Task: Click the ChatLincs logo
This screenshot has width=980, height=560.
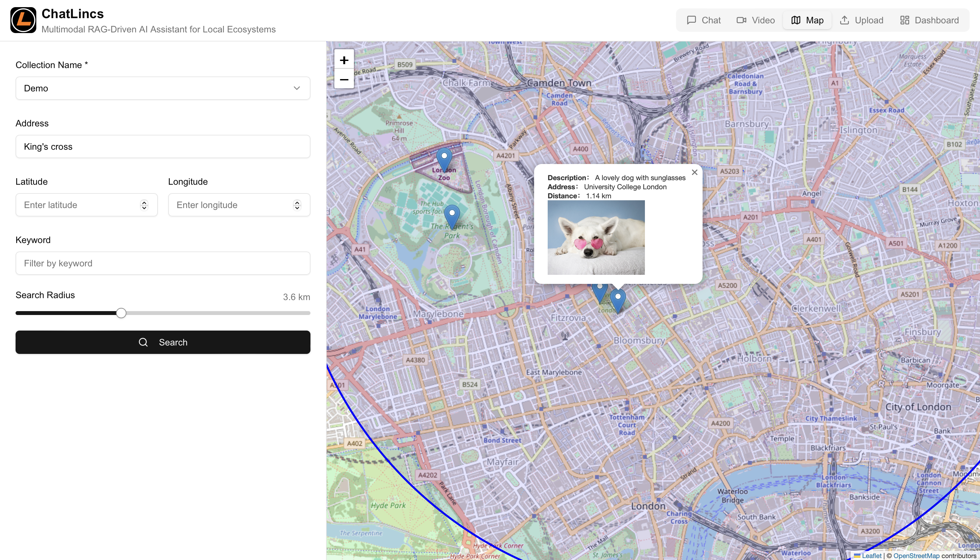Action: point(23,20)
